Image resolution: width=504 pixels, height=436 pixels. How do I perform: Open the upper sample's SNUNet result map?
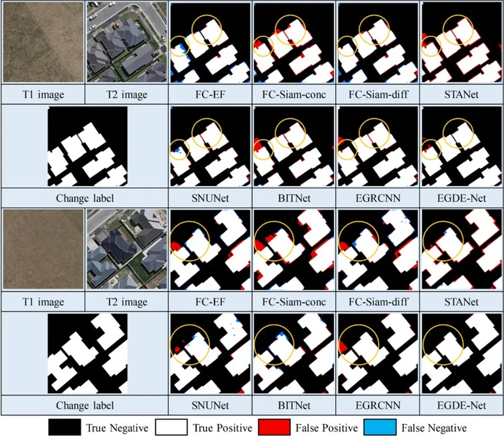210,146
